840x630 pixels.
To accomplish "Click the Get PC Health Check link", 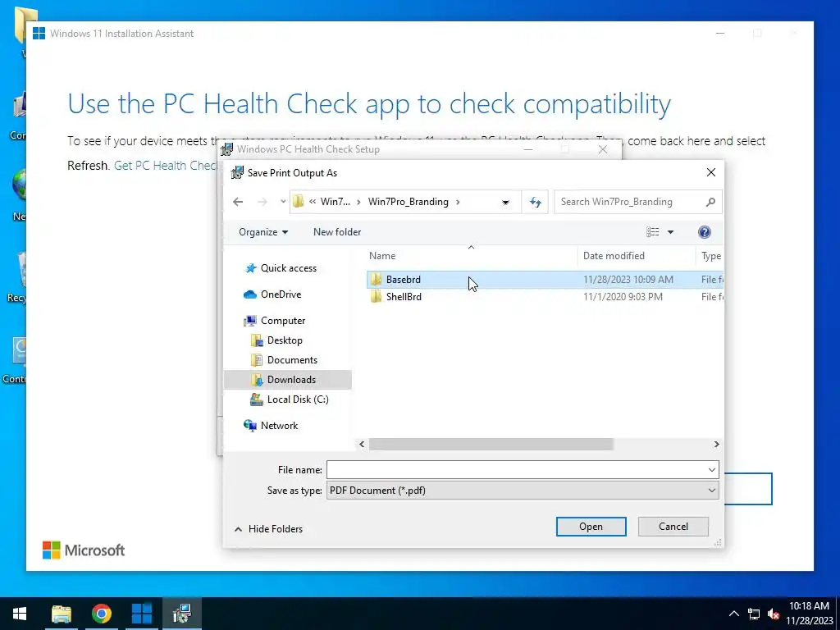I will point(166,166).
